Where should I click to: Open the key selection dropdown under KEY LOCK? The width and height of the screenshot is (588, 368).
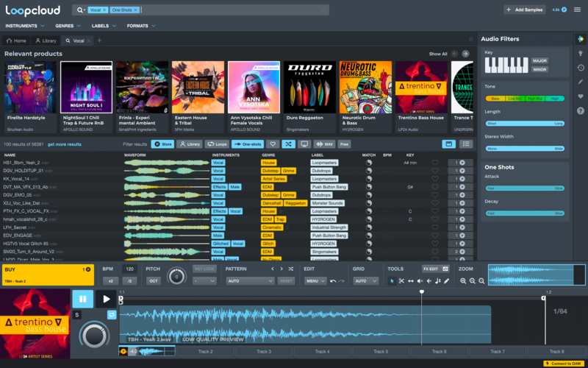(204, 281)
